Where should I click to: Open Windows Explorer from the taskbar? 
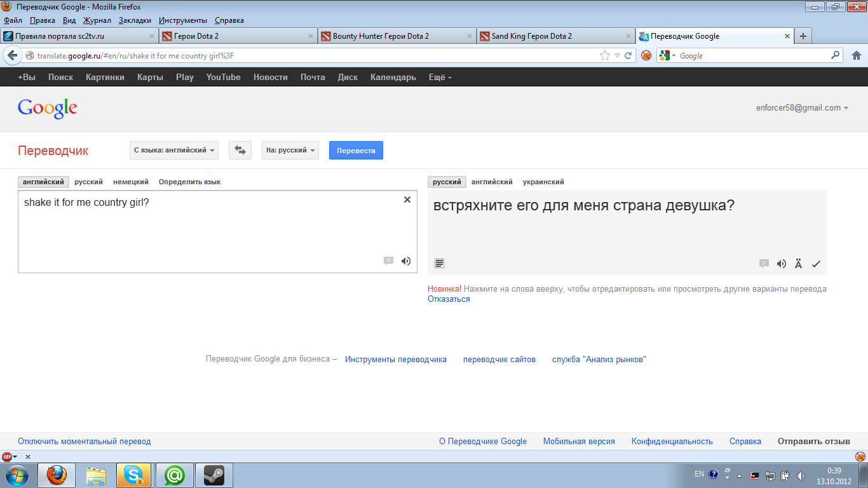(x=95, y=475)
